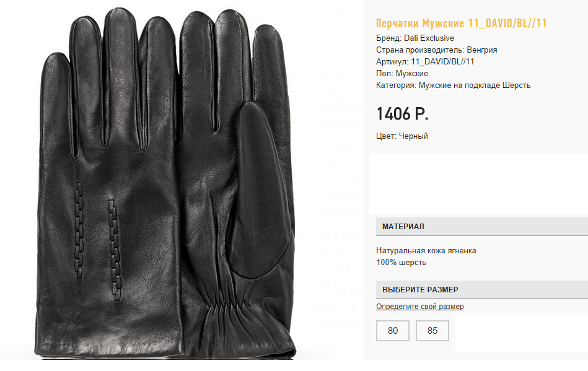Click the empty white box below the color label
This screenshot has height=371, width=588.
[478, 183]
